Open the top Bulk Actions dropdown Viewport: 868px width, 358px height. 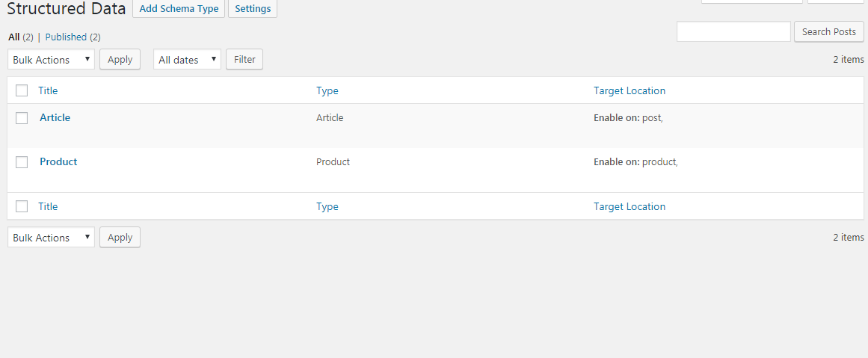[x=51, y=60]
